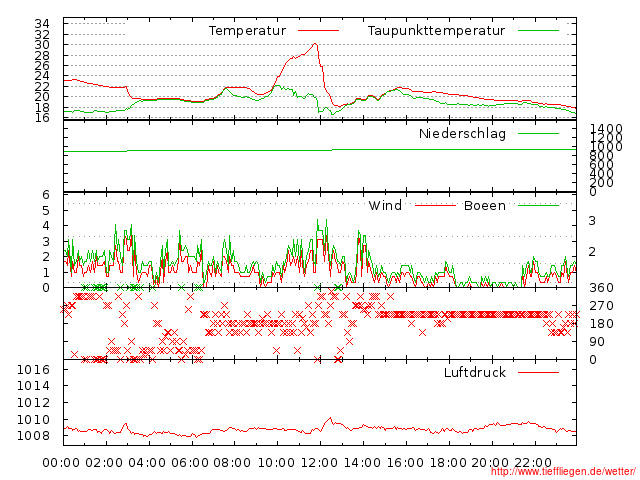Click the Taupunkttemperatur legend label
The image size is (640, 480).
[x=436, y=31]
